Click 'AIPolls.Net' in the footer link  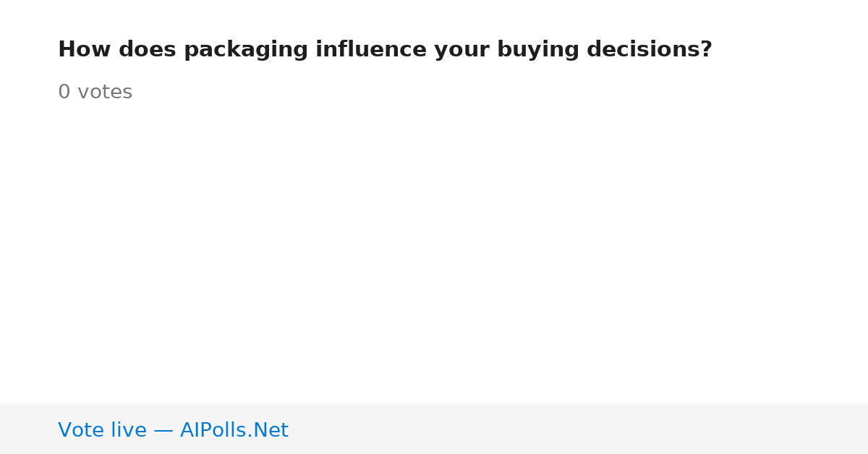point(234,430)
